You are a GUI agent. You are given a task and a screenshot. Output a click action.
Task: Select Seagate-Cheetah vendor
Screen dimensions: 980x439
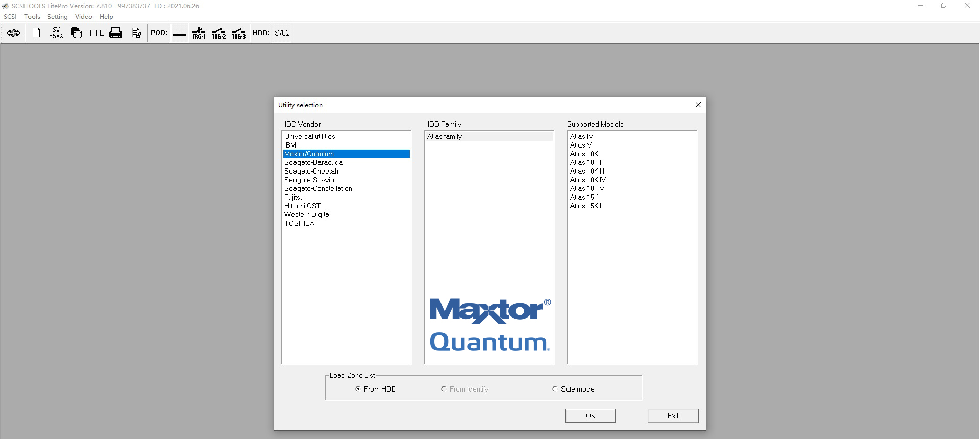346,171
